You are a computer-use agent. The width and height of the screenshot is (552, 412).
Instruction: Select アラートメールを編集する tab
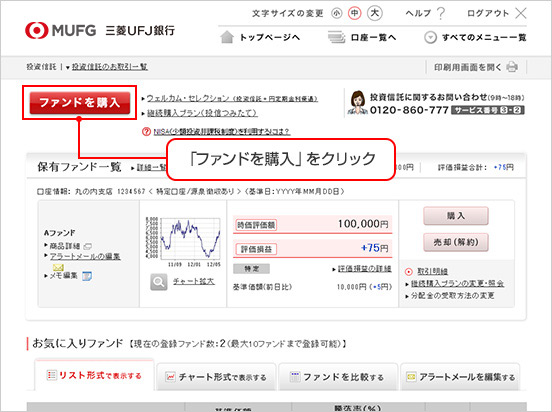460,377
